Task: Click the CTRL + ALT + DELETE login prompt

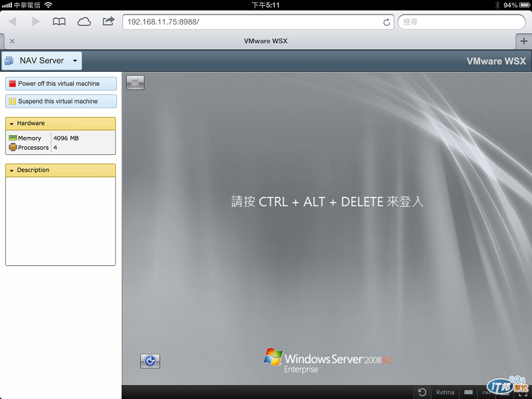Action: coord(327,201)
